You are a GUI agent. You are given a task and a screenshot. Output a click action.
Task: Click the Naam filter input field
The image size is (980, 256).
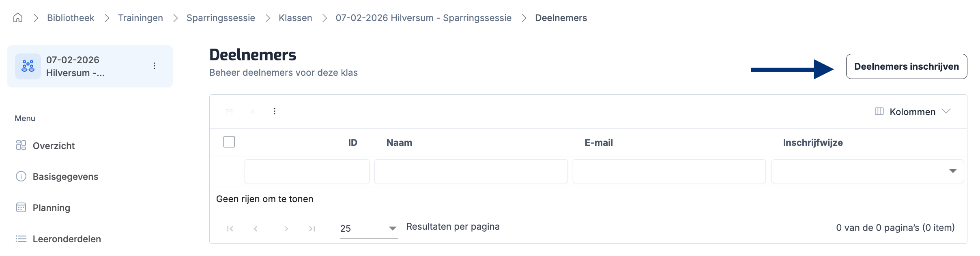point(471,171)
